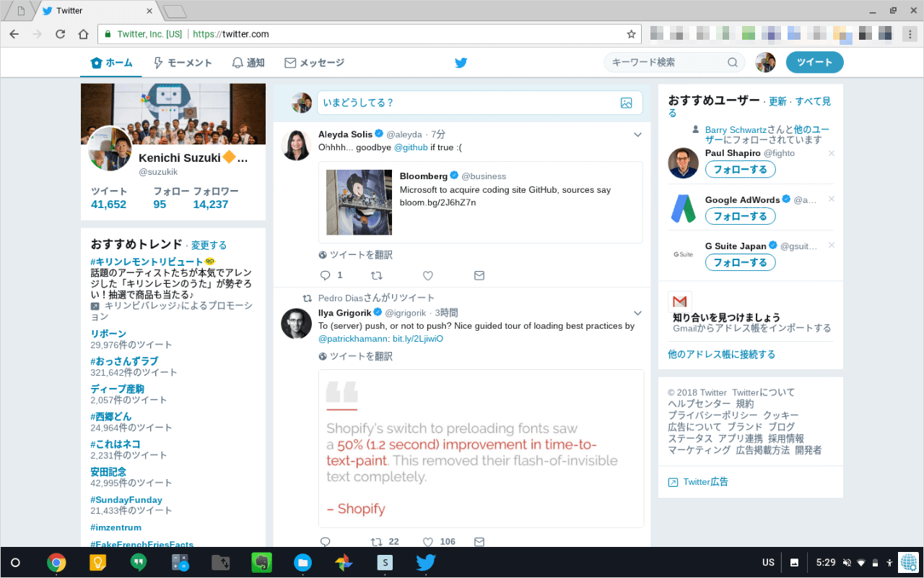This screenshot has height=578, width=924.
Task: Reload the page with refresh icon
Action: coord(61,34)
